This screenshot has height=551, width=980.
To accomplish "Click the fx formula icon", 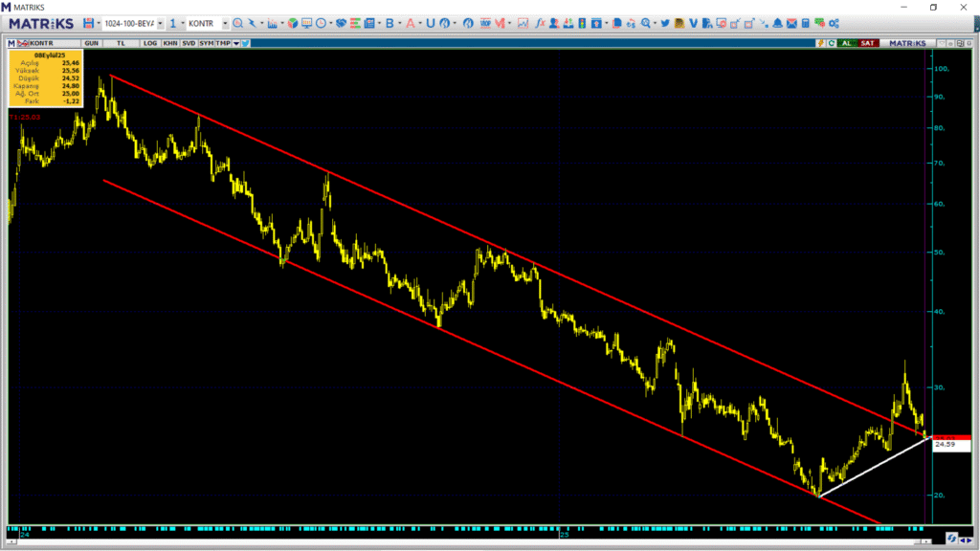I will point(541,23).
